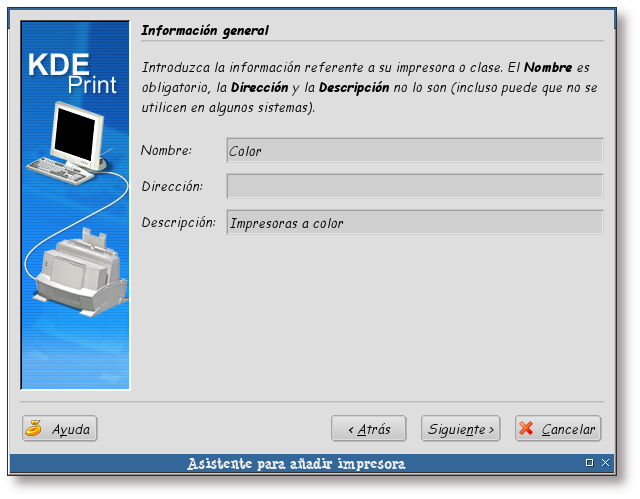Click the printer illustration in sidebar

point(78,268)
